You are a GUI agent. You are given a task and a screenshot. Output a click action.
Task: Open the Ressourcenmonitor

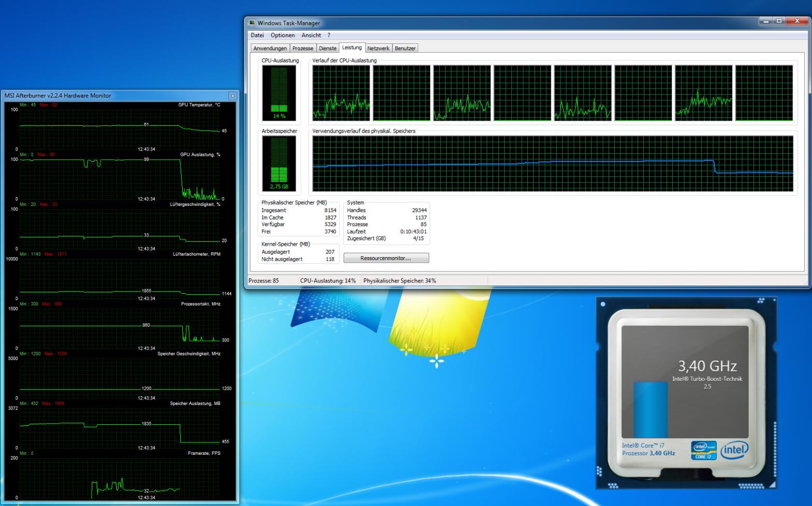pyautogui.click(x=386, y=258)
